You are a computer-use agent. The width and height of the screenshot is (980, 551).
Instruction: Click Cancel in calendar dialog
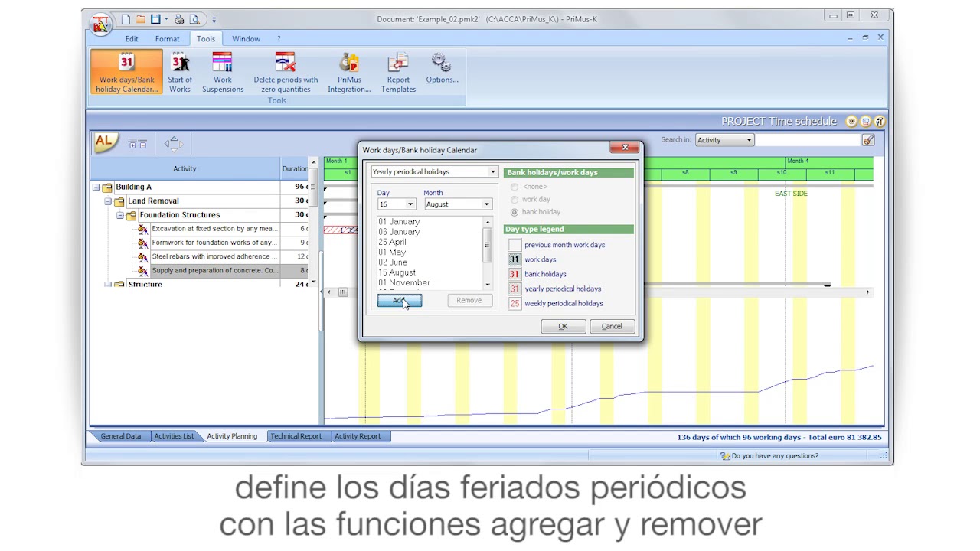click(x=612, y=327)
